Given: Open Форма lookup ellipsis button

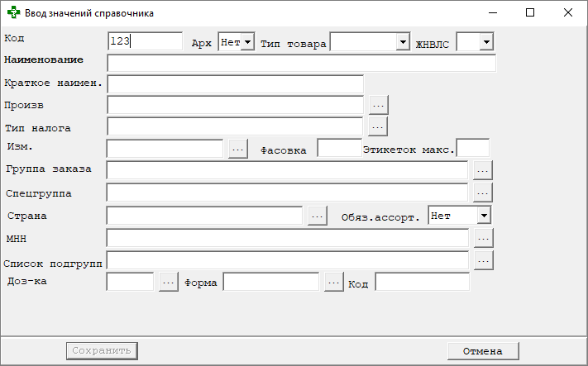Looking at the screenshot, I should pyautogui.click(x=333, y=282).
